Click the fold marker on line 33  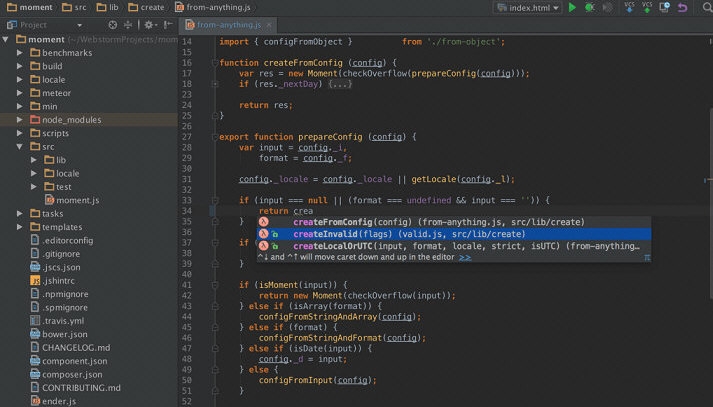(215, 201)
